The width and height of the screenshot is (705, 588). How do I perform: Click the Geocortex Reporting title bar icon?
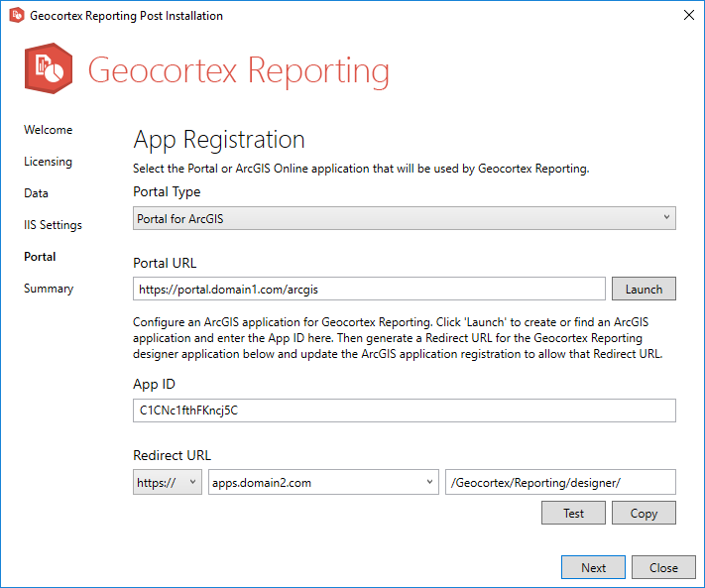[17, 15]
